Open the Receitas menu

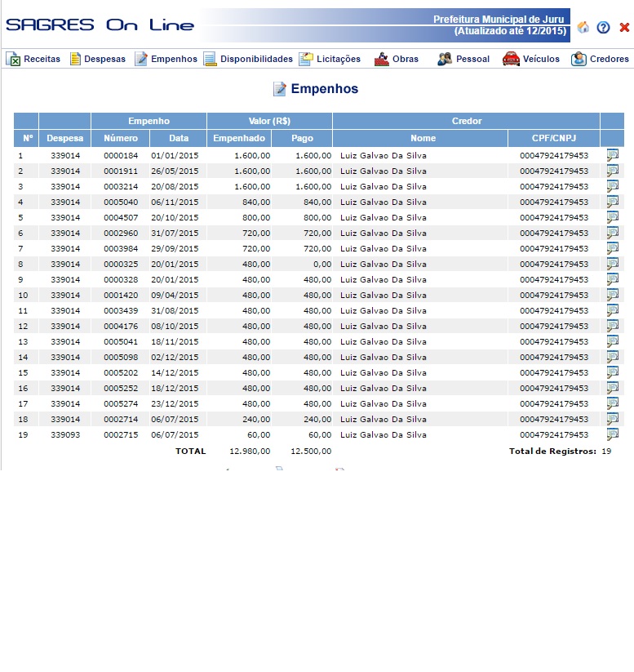pos(33,59)
